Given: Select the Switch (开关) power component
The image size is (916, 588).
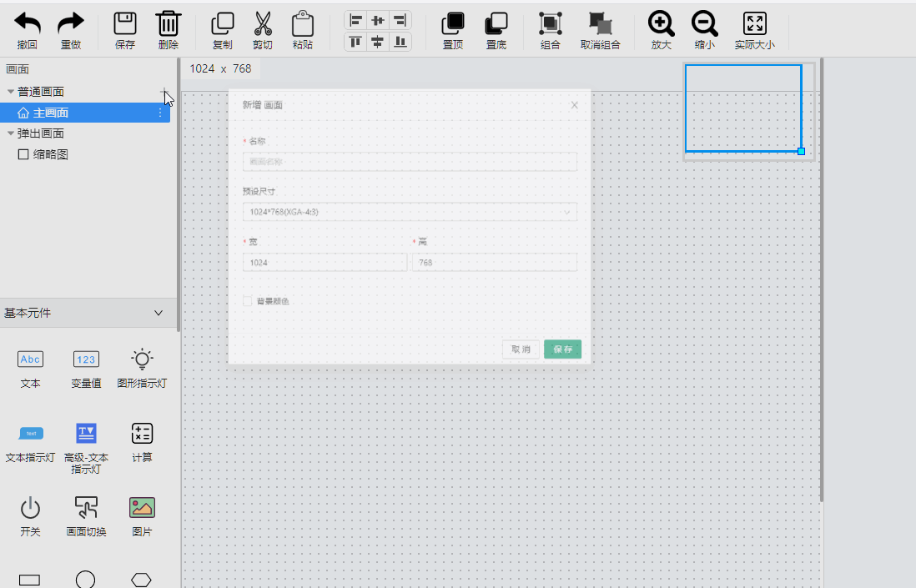Looking at the screenshot, I should 30,507.
